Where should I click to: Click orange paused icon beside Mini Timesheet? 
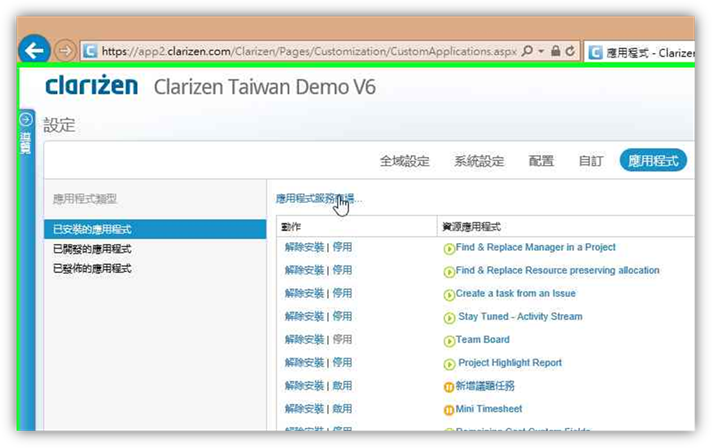click(449, 410)
